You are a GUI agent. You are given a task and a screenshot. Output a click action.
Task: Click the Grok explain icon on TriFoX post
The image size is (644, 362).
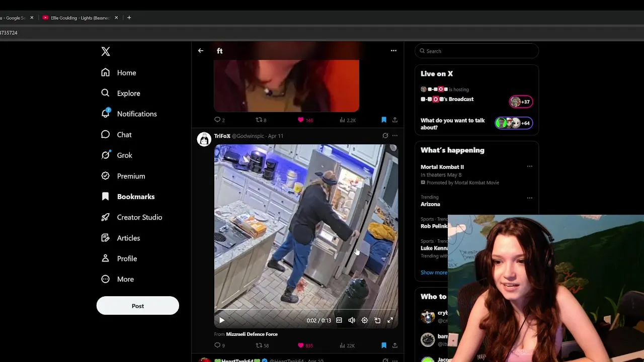385,136
